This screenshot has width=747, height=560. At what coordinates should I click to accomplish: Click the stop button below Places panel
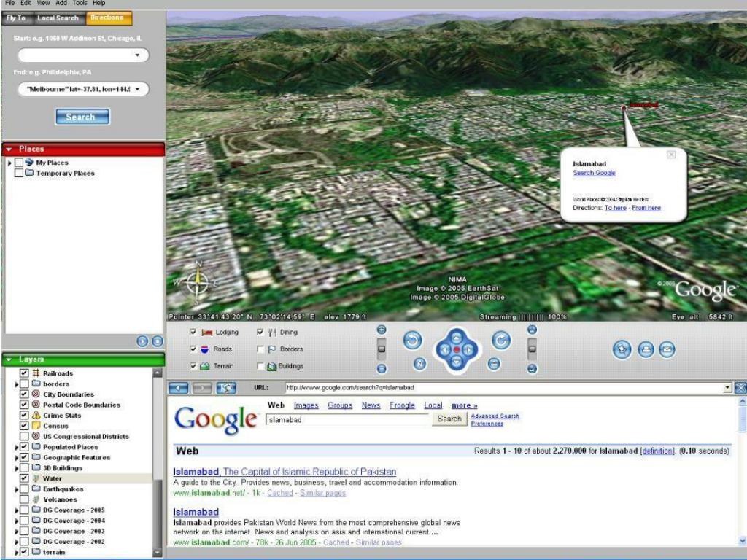click(x=158, y=341)
